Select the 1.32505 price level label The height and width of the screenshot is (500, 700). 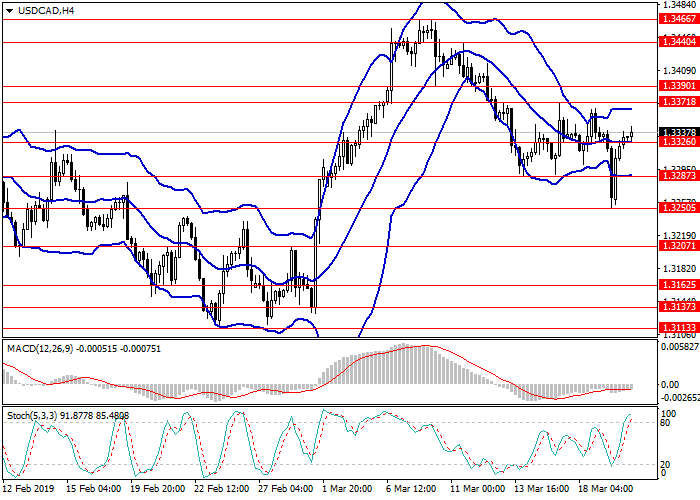click(x=678, y=208)
